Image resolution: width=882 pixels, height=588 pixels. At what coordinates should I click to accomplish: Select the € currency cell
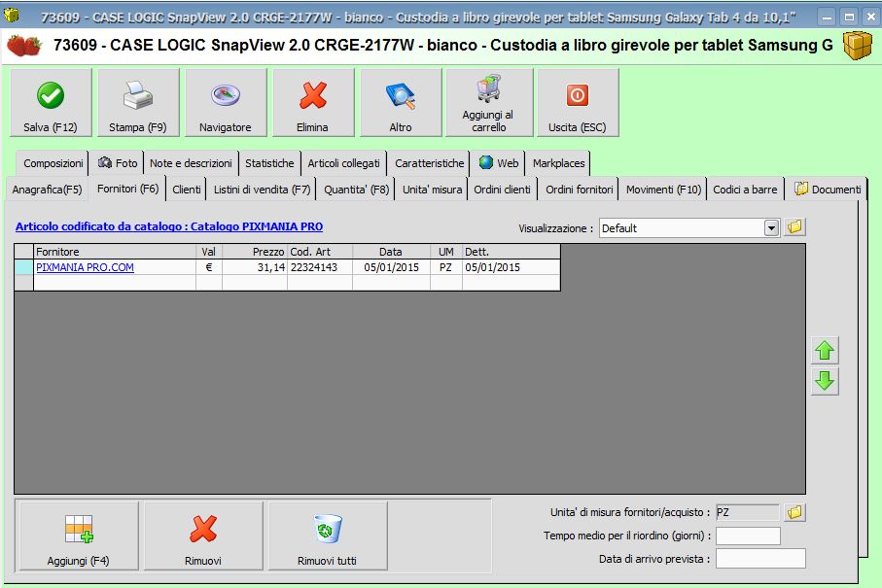(x=209, y=267)
